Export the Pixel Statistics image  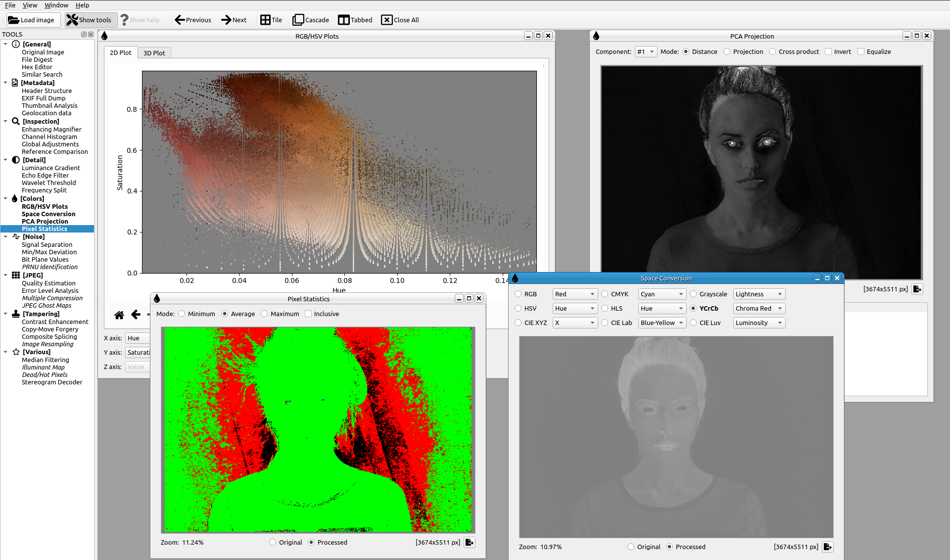coord(470,543)
